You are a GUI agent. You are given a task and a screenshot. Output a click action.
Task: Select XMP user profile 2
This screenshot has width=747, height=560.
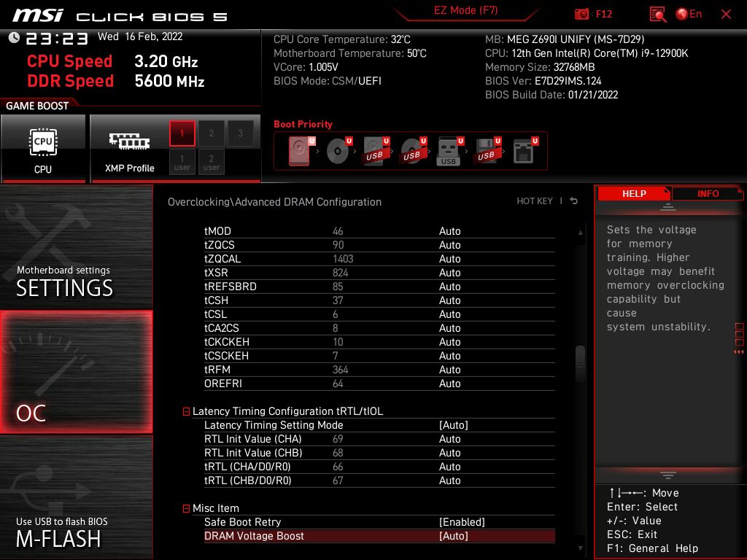pos(211,163)
